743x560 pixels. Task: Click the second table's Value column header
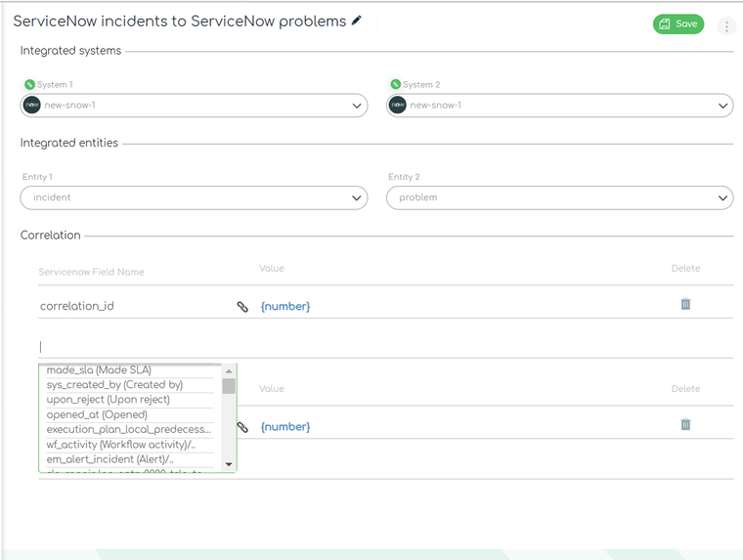[272, 389]
